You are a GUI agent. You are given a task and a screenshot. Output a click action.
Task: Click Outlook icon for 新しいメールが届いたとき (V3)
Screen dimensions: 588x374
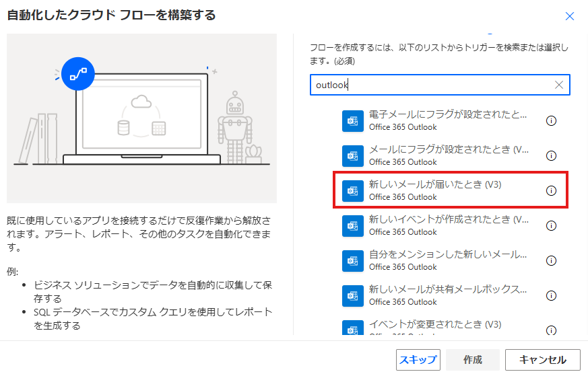click(352, 191)
